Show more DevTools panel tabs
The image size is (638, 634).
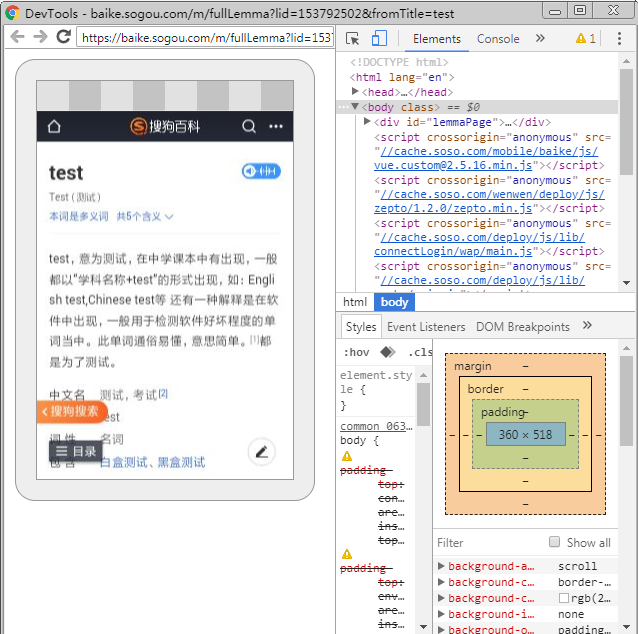coord(540,38)
